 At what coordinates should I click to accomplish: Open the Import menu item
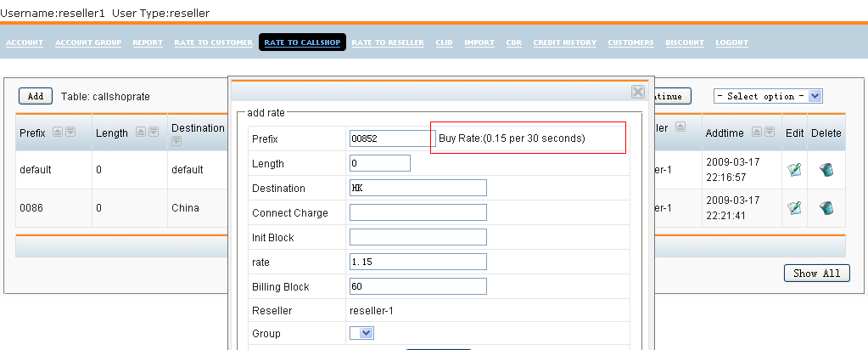click(479, 42)
